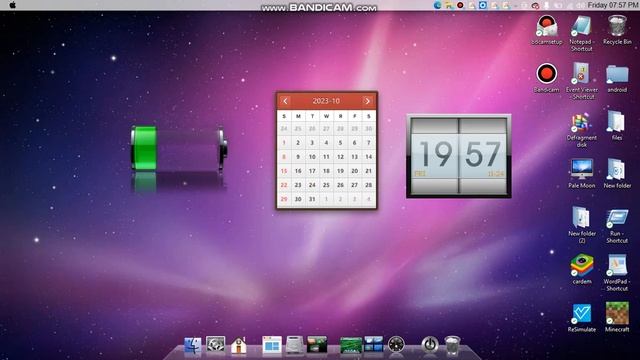Select October 15 in the calendar
Image resolution: width=640 pixels, height=360 pixels.
284,171
